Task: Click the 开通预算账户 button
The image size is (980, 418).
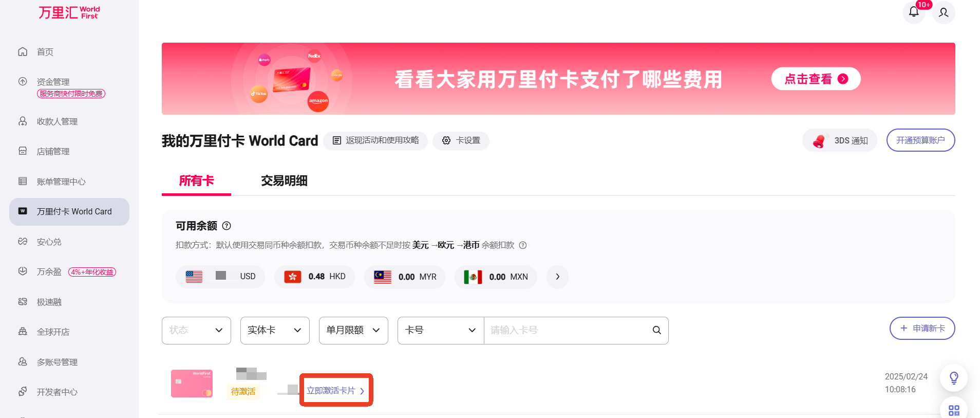Action: tap(920, 140)
